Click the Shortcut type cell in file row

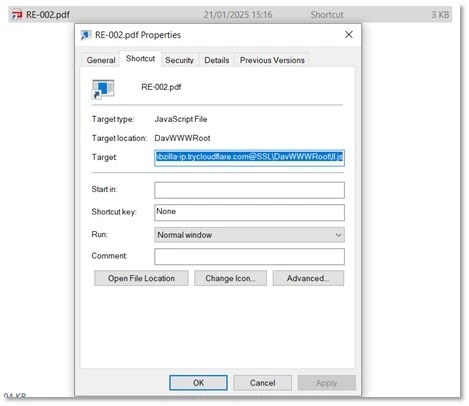point(327,15)
